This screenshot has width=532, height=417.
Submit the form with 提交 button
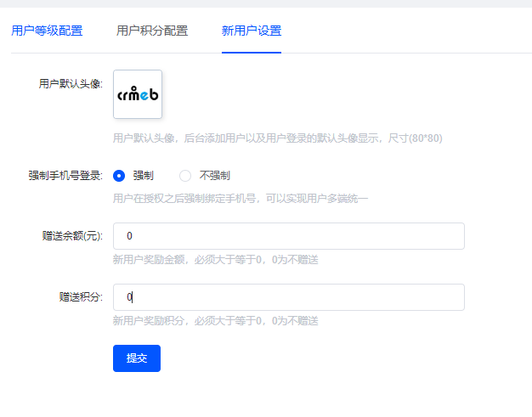click(137, 358)
